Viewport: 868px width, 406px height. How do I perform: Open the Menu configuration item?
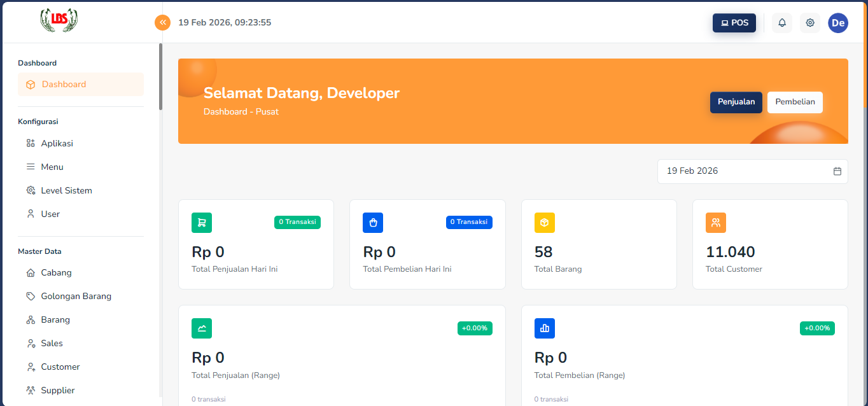[81, 167]
